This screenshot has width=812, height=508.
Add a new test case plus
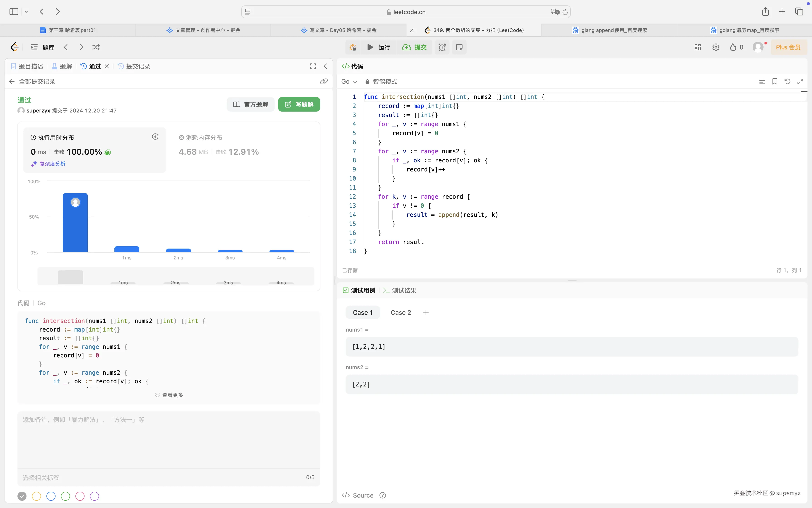[426, 313]
